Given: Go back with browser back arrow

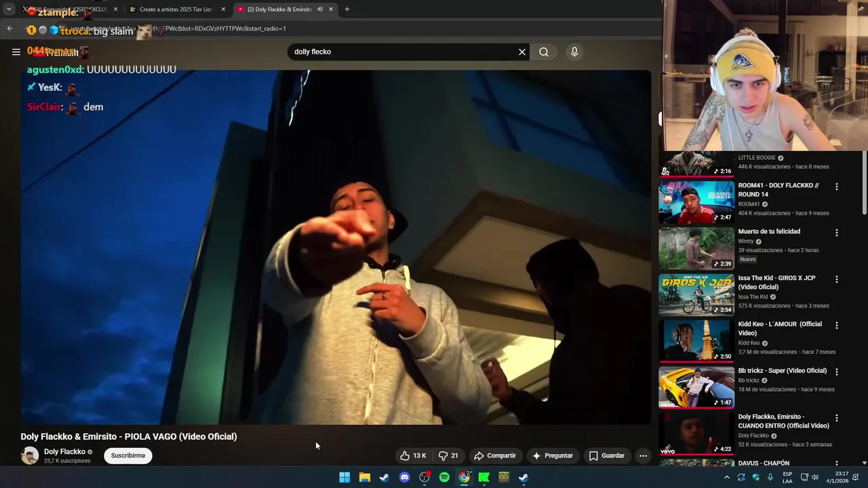Looking at the screenshot, I should pos(9,28).
